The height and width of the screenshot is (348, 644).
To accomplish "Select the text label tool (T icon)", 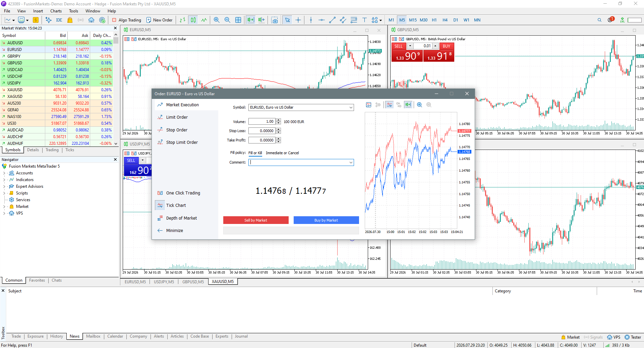I will (364, 20).
